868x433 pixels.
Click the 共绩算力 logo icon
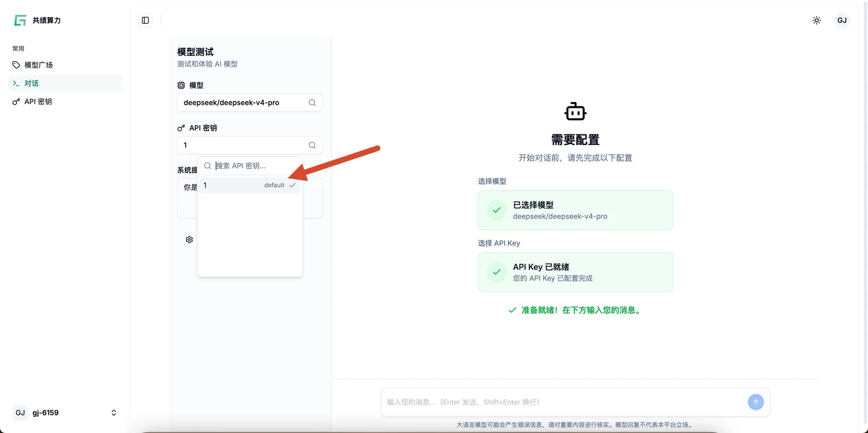pos(20,20)
